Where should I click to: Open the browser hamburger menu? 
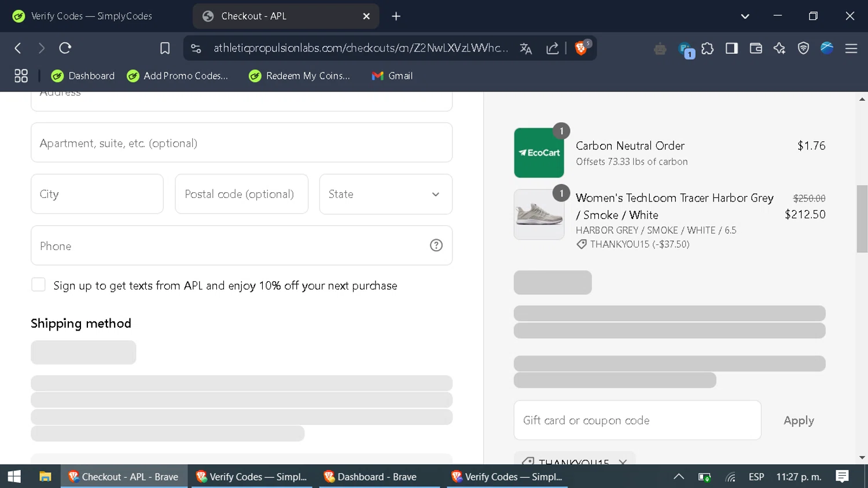point(851,49)
